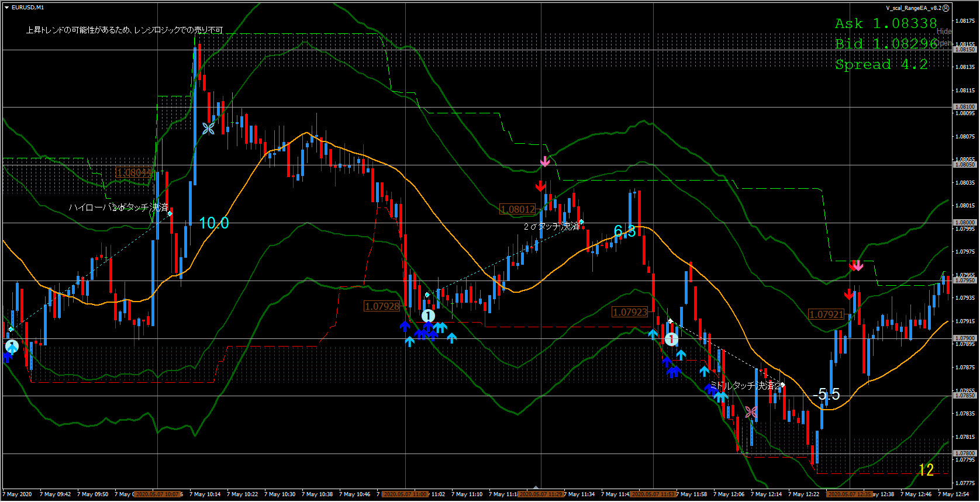Screen dimensions: 980x502
Task: Select the 1.07921 price label
Action: click(x=826, y=314)
